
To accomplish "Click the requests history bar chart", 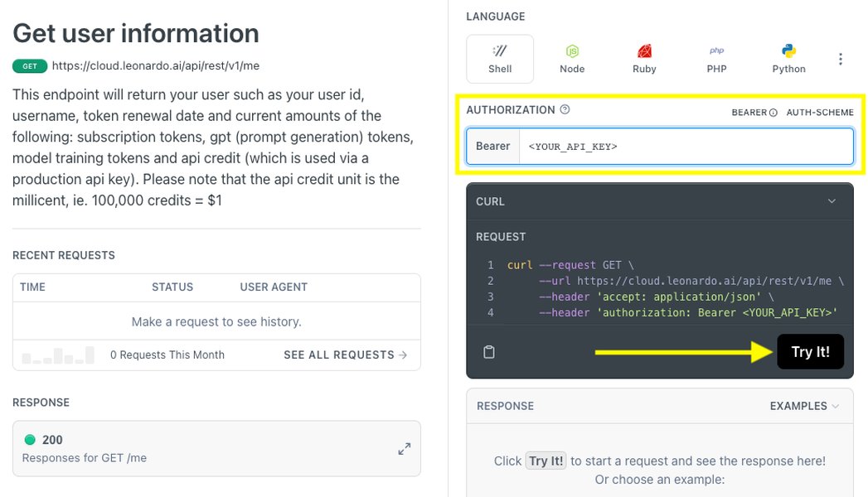I will point(58,355).
